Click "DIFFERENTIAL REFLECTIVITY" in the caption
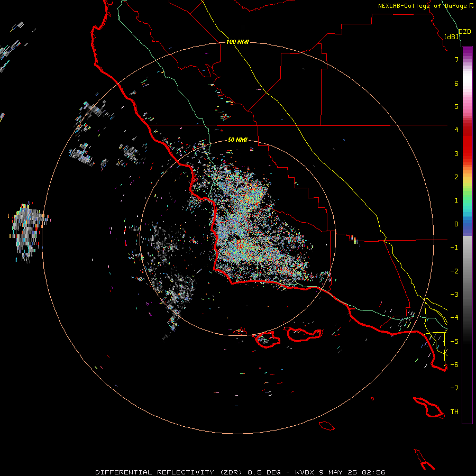Image resolution: width=476 pixels, height=476 pixels. [x=154, y=472]
